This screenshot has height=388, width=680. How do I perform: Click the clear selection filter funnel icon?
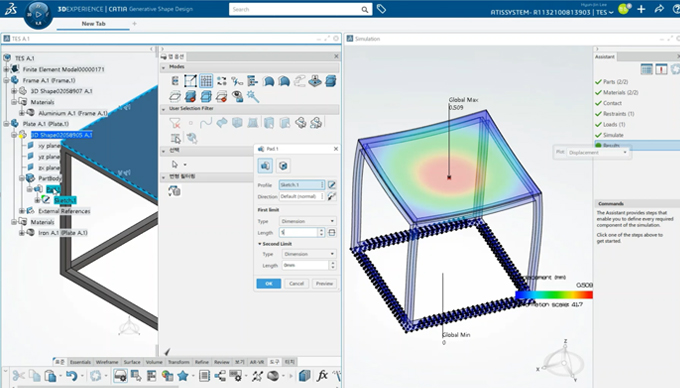(x=175, y=124)
